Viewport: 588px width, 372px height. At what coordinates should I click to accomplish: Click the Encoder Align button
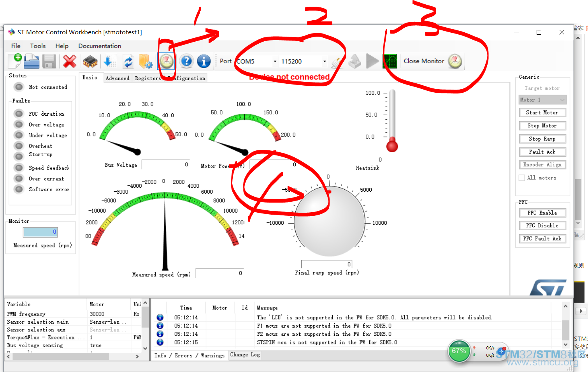[542, 165]
